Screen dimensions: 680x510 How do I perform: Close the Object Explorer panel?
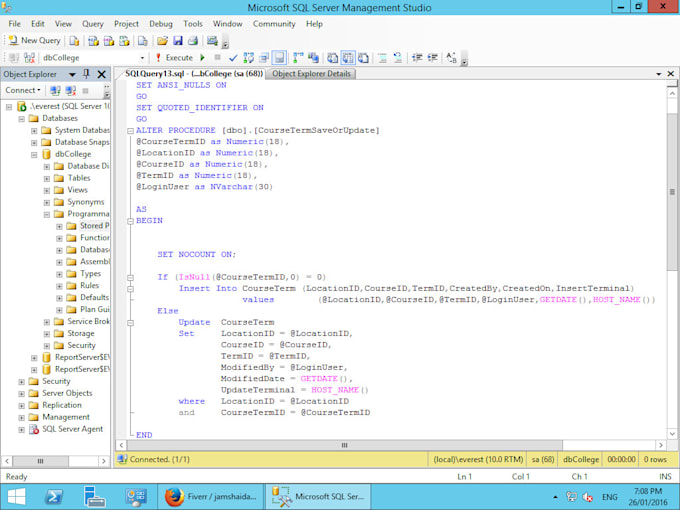coord(103,74)
